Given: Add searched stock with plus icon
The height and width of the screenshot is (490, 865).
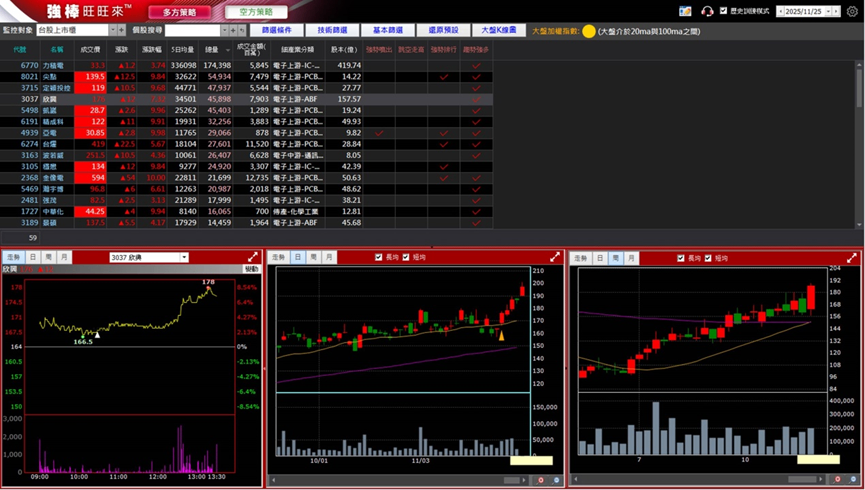Looking at the screenshot, I should tap(233, 30).
